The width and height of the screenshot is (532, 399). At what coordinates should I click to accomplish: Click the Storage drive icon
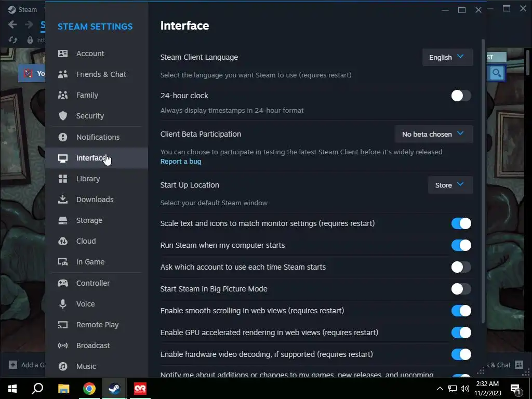(x=63, y=220)
